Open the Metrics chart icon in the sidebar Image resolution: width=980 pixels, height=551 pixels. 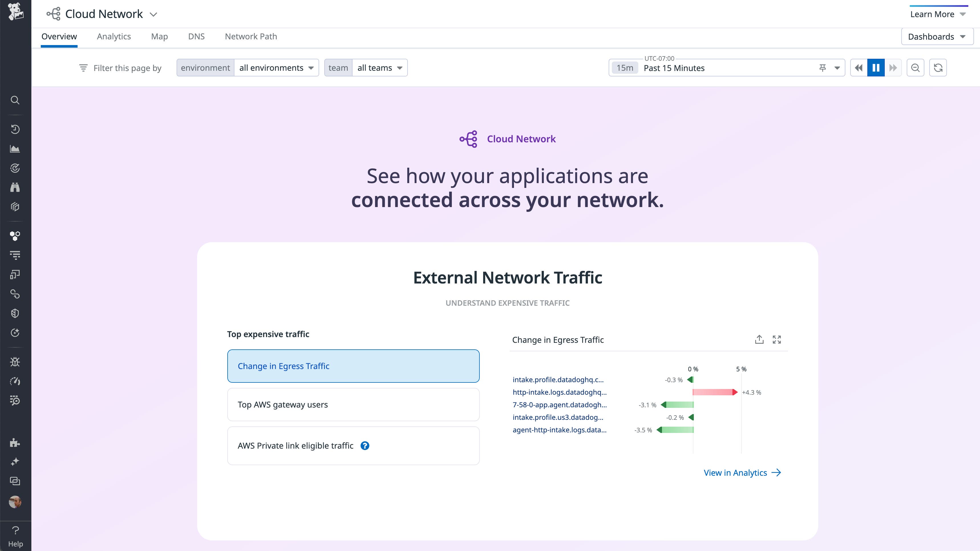(x=15, y=149)
